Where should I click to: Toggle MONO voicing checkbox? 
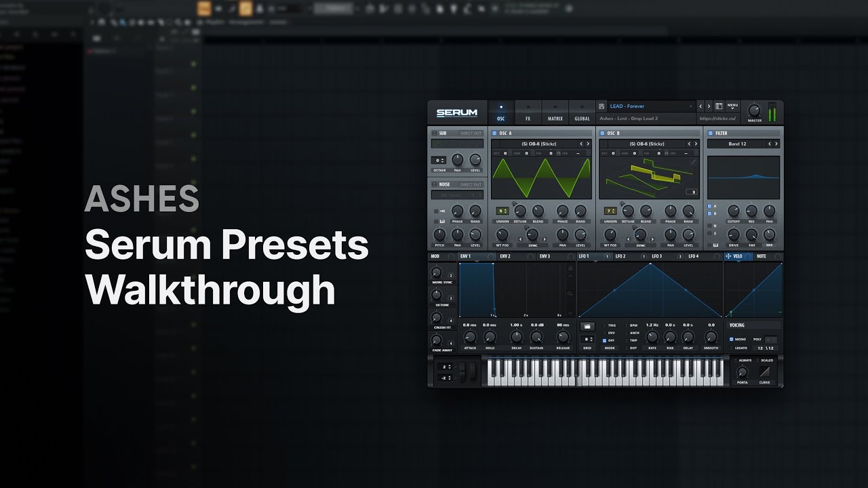click(x=731, y=339)
